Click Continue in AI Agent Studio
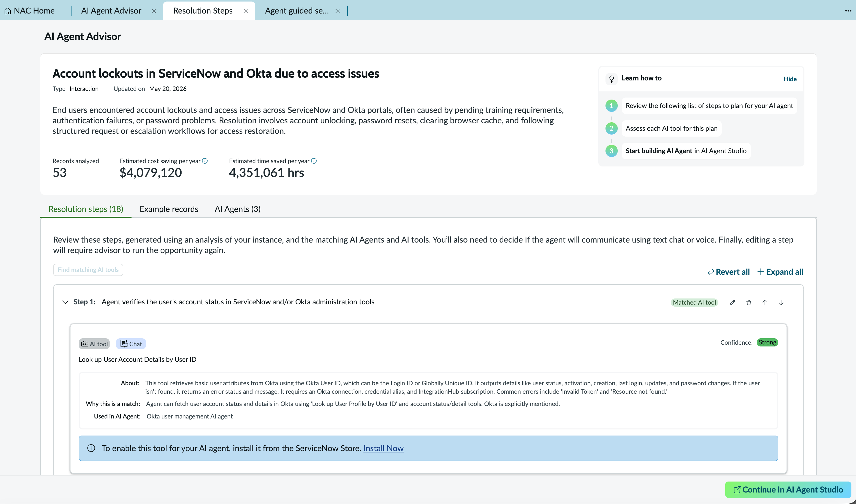 click(x=788, y=489)
